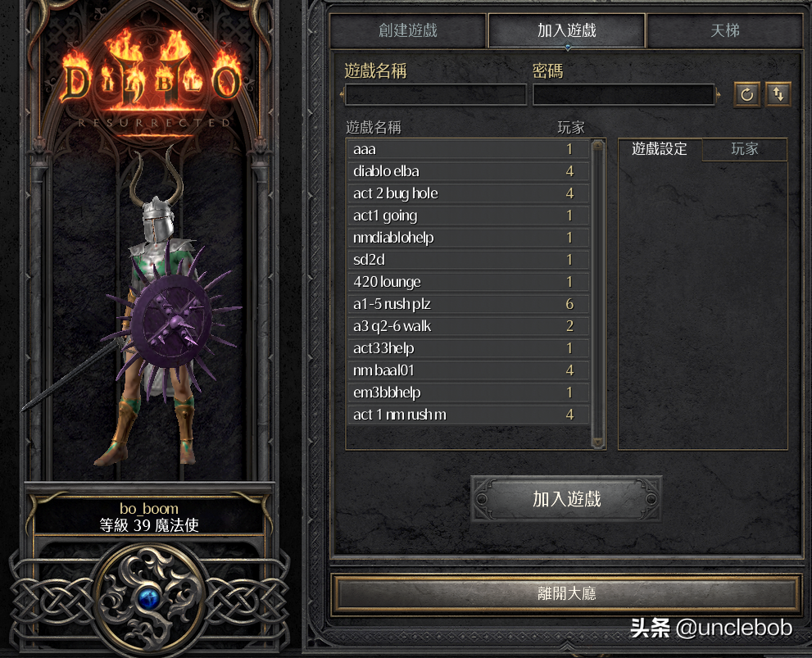Focus the 遊戲名稱 game name input
Screen dimensions: 812x658
click(436, 95)
